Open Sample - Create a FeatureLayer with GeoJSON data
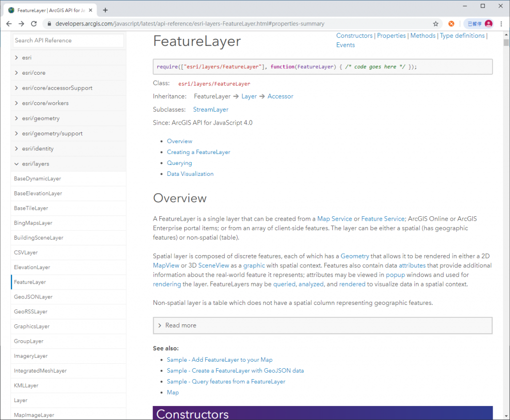The width and height of the screenshot is (510, 420). [x=235, y=371]
